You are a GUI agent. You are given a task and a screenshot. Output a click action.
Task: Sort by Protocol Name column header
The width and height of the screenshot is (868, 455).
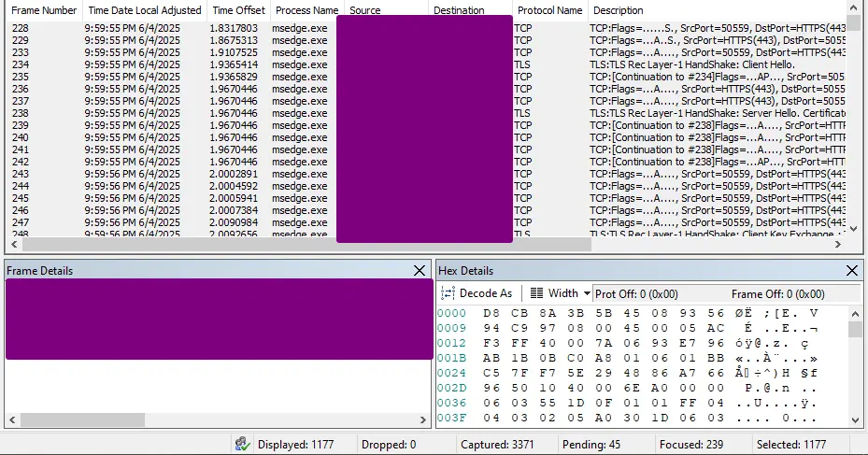click(x=549, y=10)
